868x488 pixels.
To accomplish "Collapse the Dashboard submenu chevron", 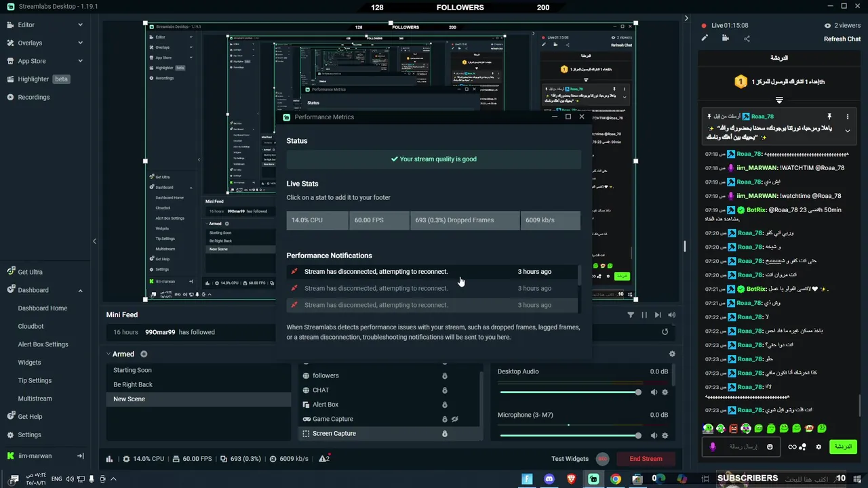I will point(80,290).
